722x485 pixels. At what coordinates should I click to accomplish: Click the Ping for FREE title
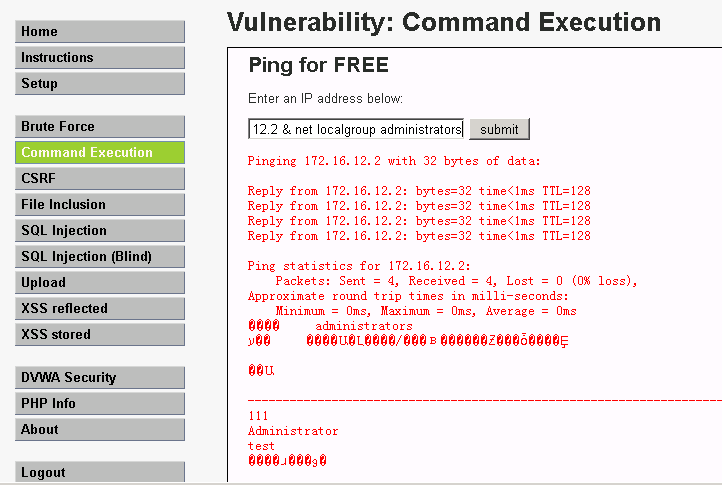[318, 66]
